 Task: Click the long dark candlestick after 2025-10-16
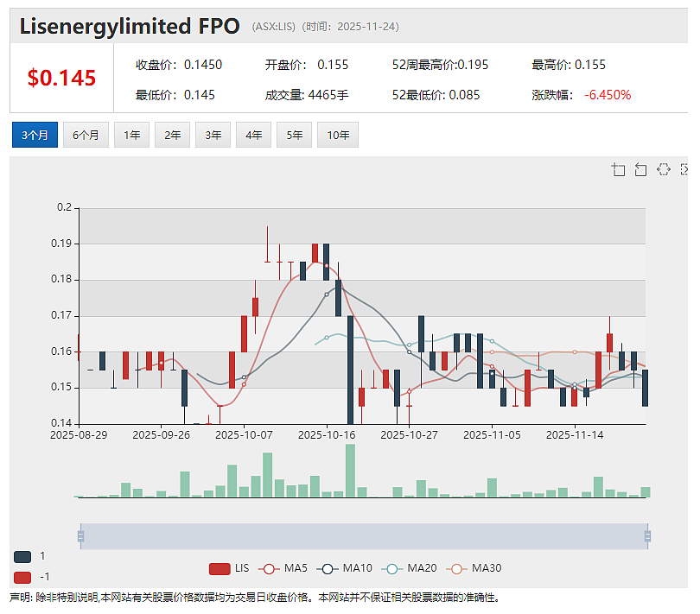(351, 370)
